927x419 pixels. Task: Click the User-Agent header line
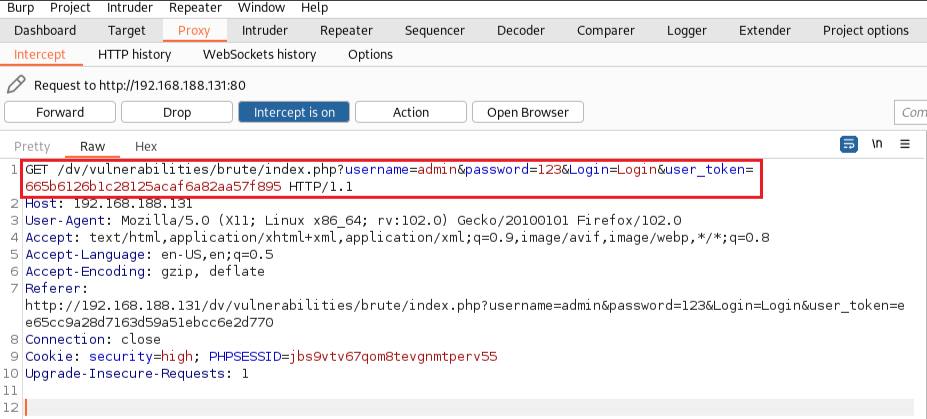pos(353,221)
